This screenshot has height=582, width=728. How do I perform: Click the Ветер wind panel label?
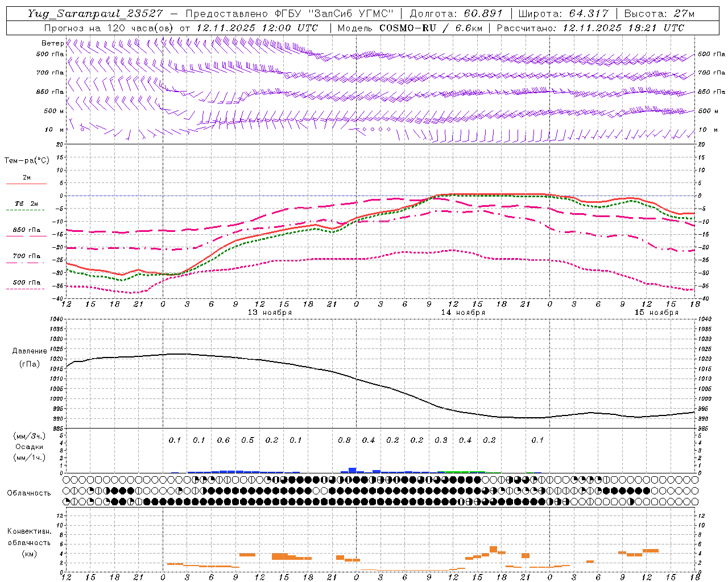[52, 43]
